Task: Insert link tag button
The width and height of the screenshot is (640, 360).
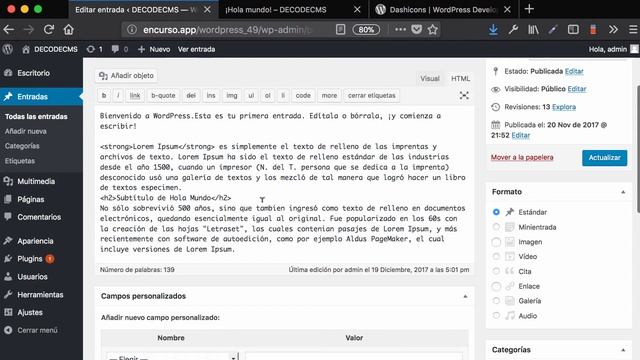Action: point(135,96)
